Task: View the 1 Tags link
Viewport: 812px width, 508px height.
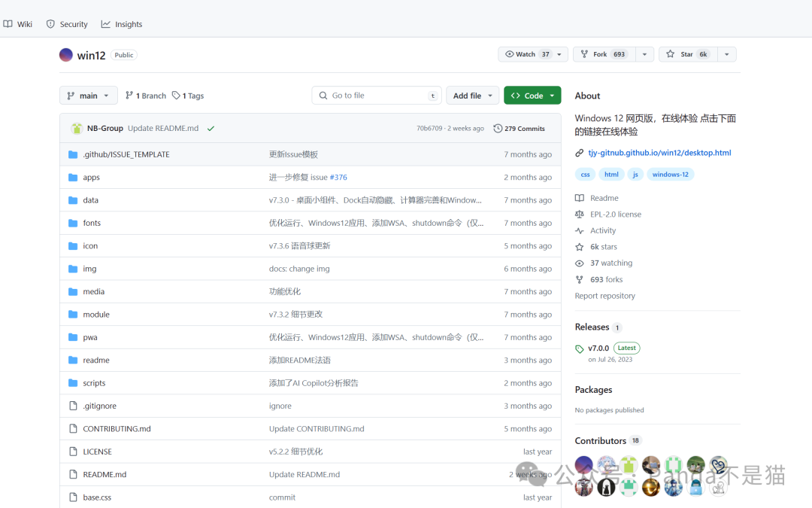Action: (x=188, y=96)
